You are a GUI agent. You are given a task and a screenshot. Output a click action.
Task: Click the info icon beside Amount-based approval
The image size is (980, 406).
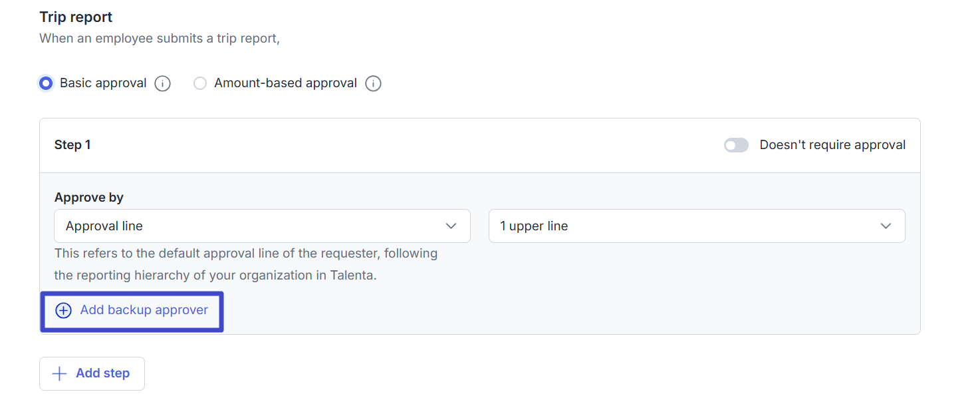click(x=373, y=84)
